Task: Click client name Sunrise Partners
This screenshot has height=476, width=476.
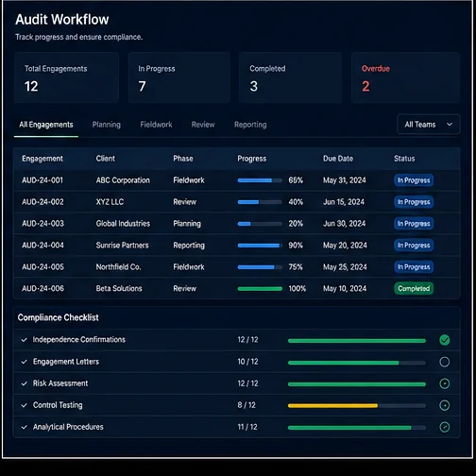Action: [x=122, y=246]
